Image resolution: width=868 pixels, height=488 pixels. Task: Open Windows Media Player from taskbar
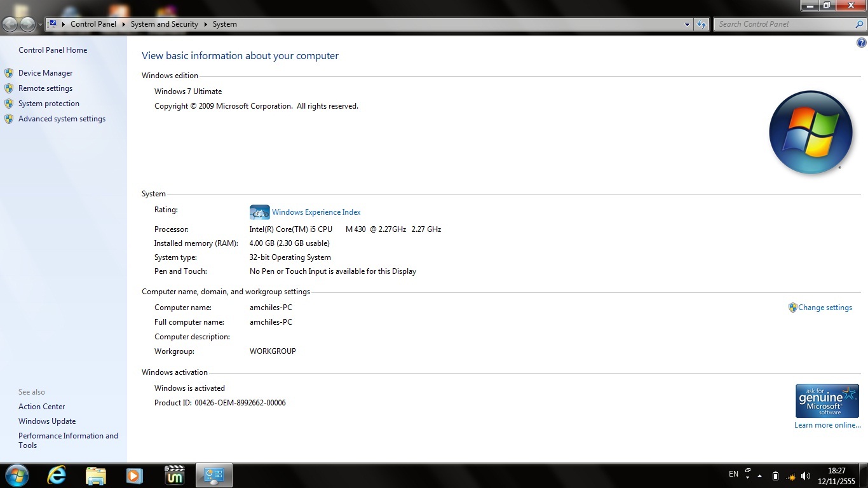[135, 475]
